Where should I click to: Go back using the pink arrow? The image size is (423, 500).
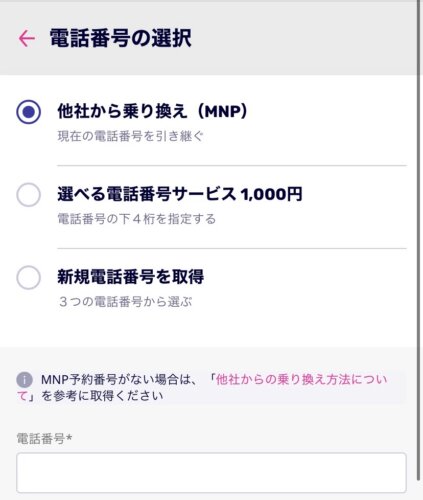click(x=27, y=38)
